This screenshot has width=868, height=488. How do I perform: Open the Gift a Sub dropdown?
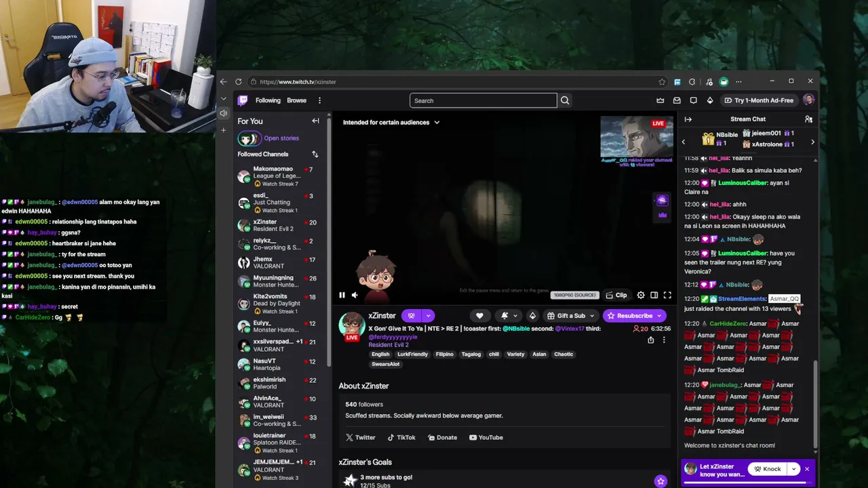pyautogui.click(x=571, y=315)
